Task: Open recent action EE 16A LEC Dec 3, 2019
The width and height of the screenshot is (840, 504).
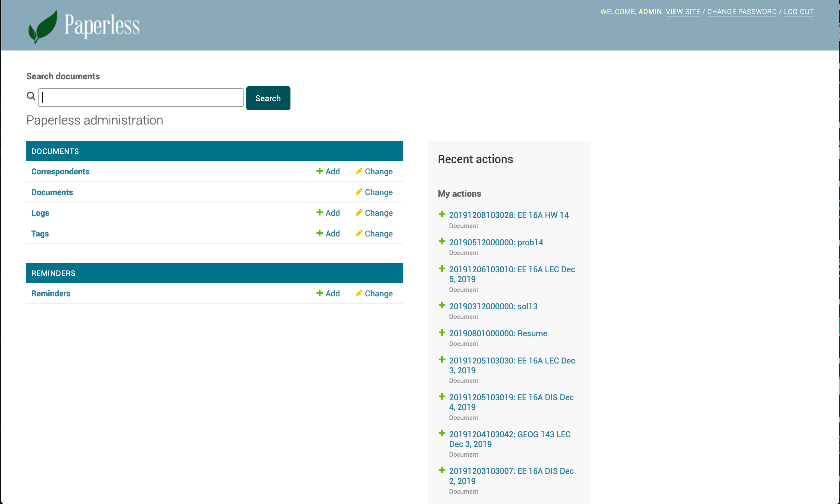Action: point(512,365)
